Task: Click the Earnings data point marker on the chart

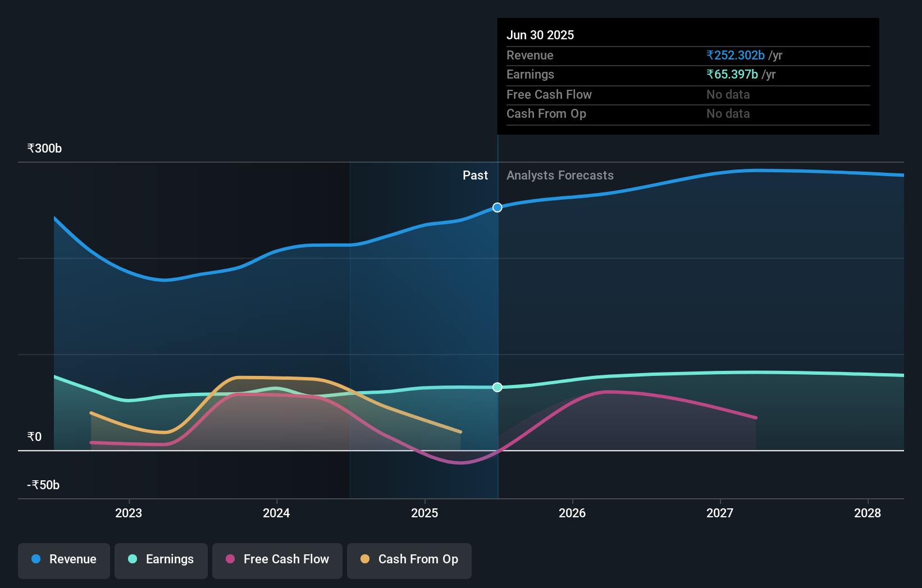Action: [x=497, y=387]
